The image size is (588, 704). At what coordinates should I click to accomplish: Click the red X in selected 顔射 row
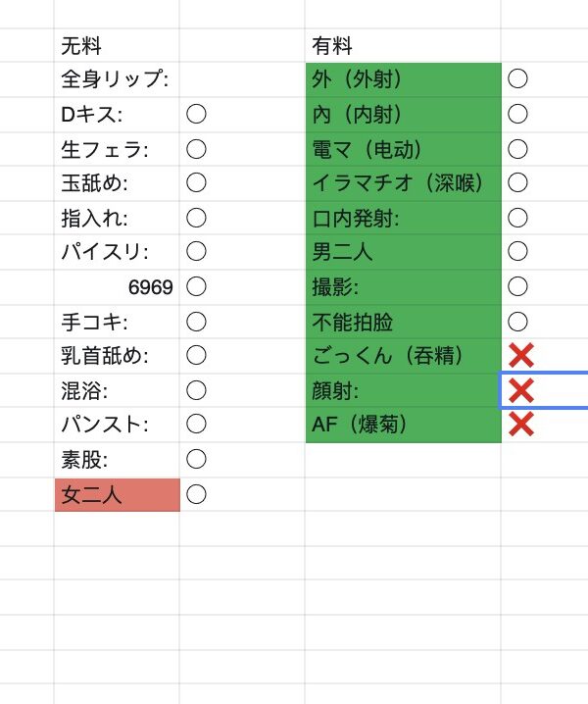(x=521, y=390)
